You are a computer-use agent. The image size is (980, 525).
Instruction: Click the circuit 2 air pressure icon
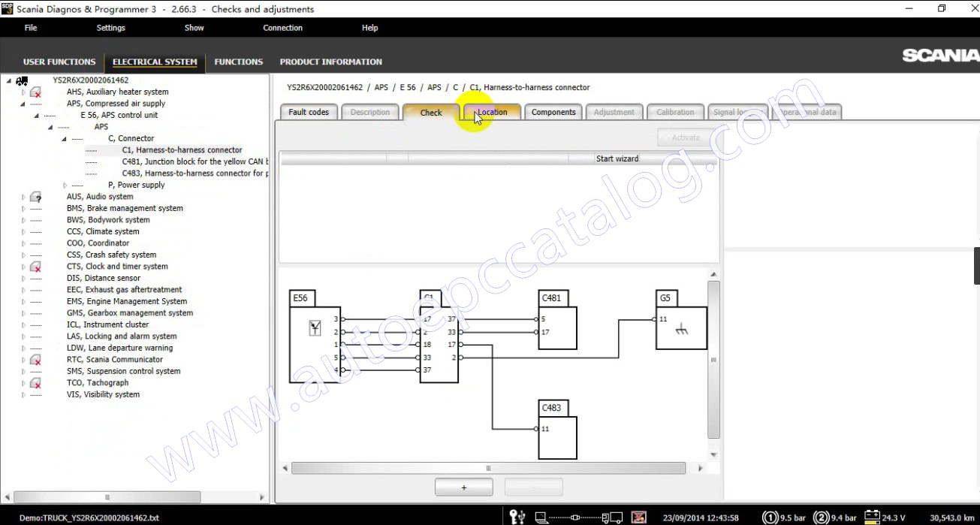pyautogui.click(x=820, y=517)
